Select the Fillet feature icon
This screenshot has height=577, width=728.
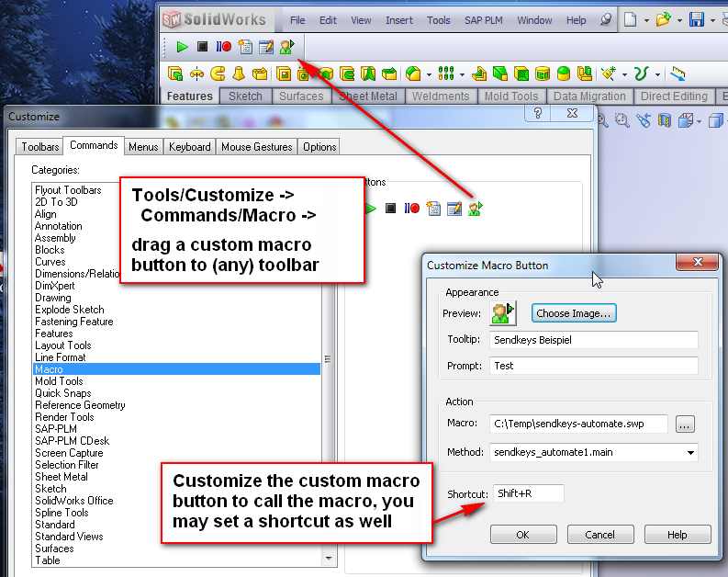[413, 74]
